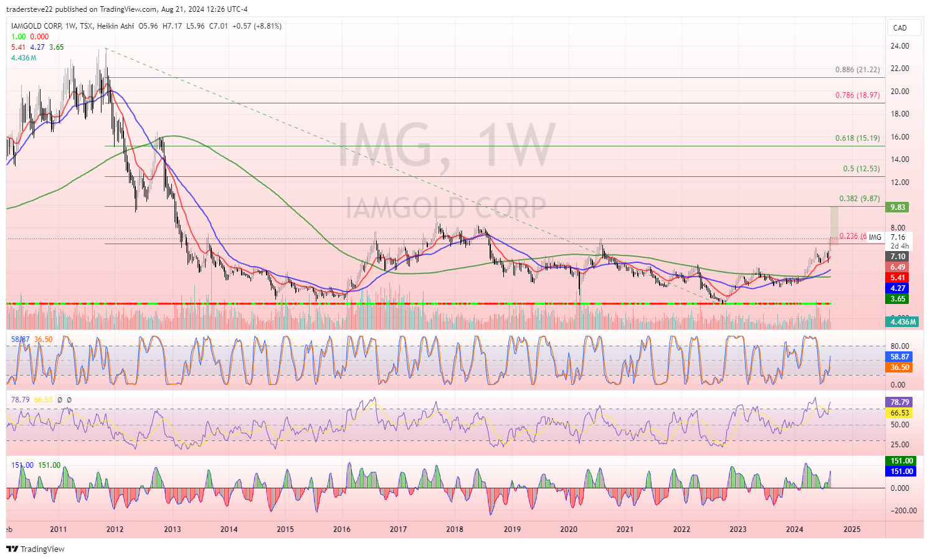Click the green 151.00 axis tag
The width and height of the screenshot is (930, 560).
click(x=901, y=461)
